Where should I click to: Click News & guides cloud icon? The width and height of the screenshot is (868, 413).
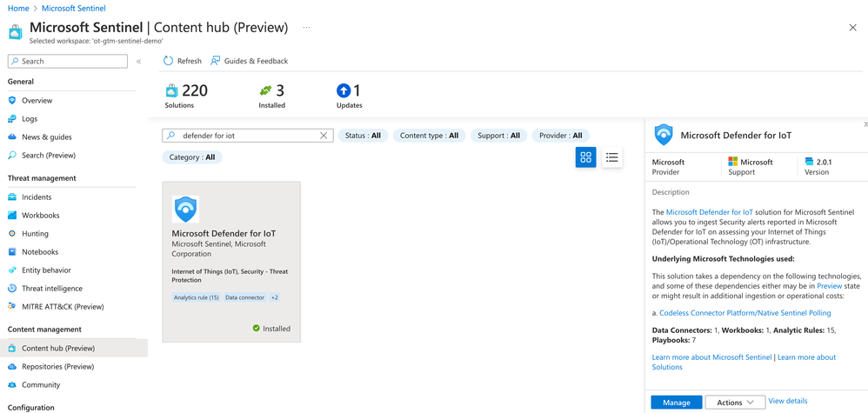tap(12, 137)
